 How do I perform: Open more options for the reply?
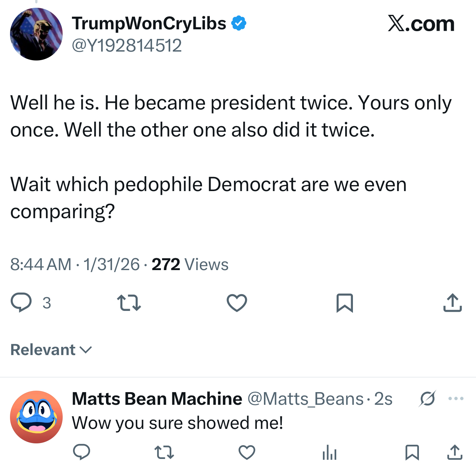coord(456,399)
